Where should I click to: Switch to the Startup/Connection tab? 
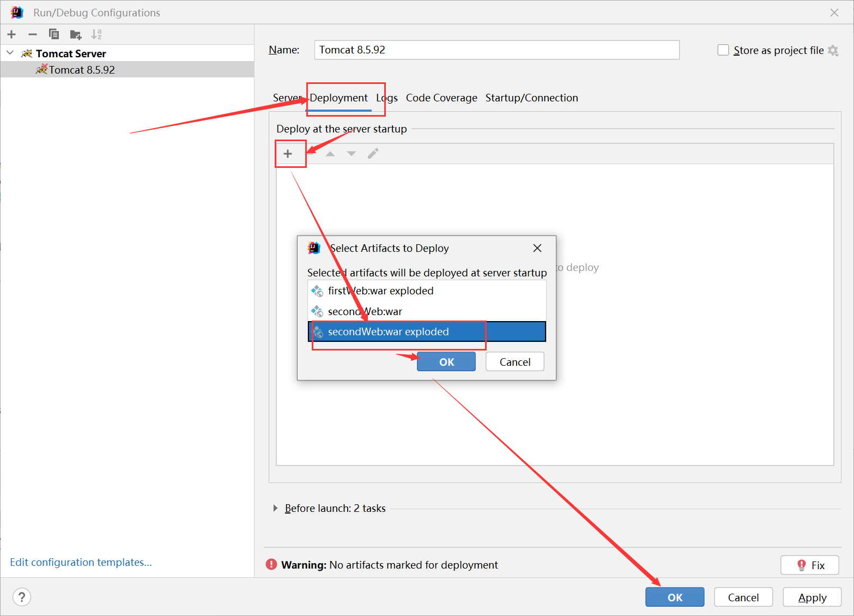pos(532,98)
